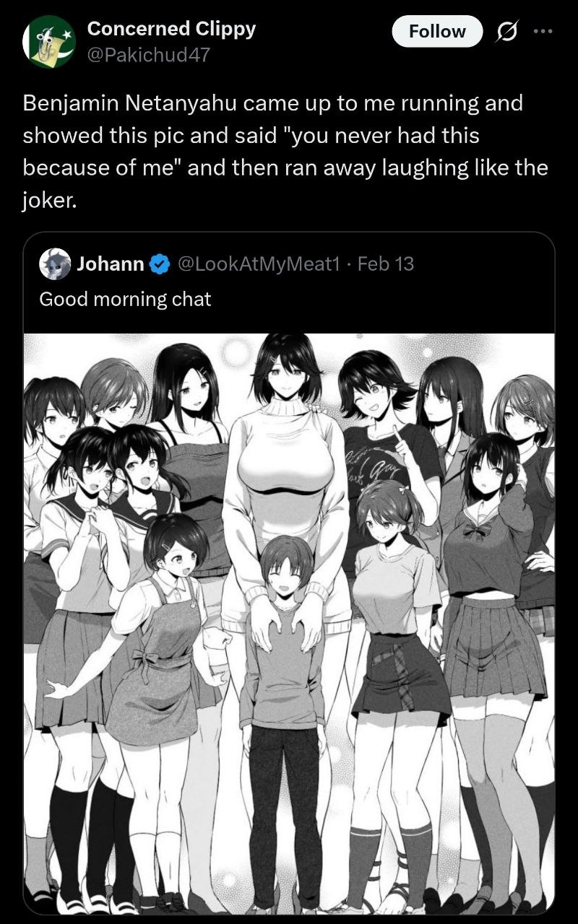
Task: Open Johann's small profile avatar
Action: 54,263
